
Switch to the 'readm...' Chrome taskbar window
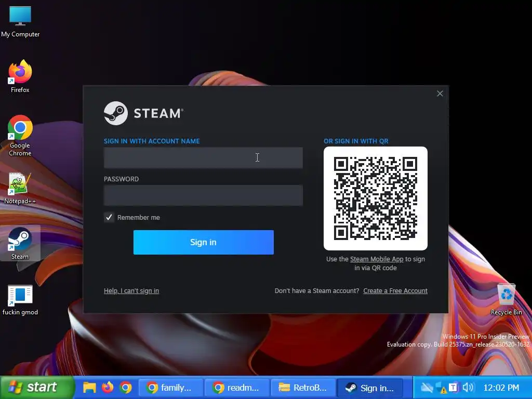click(x=237, y=388)
